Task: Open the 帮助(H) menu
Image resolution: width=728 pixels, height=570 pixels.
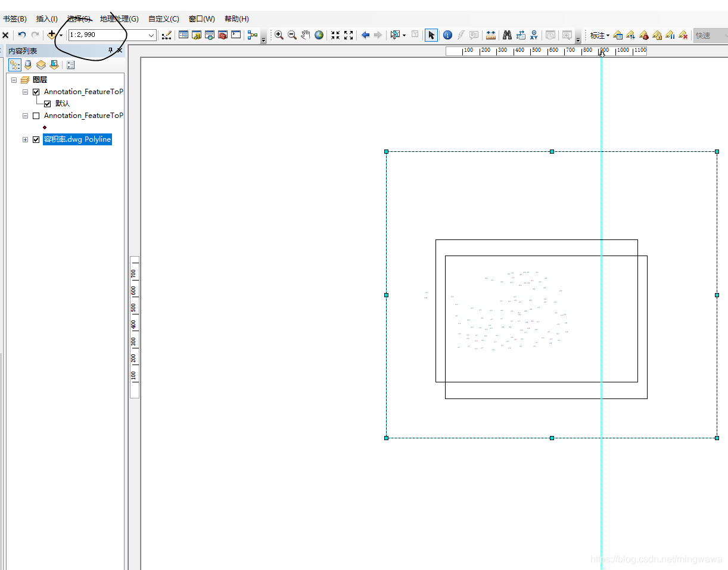Action: (x=237, y=19)
